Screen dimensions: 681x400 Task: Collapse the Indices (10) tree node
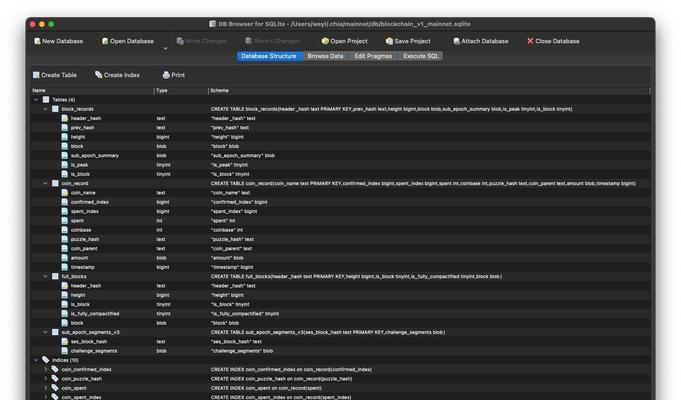tap(36, 360)
